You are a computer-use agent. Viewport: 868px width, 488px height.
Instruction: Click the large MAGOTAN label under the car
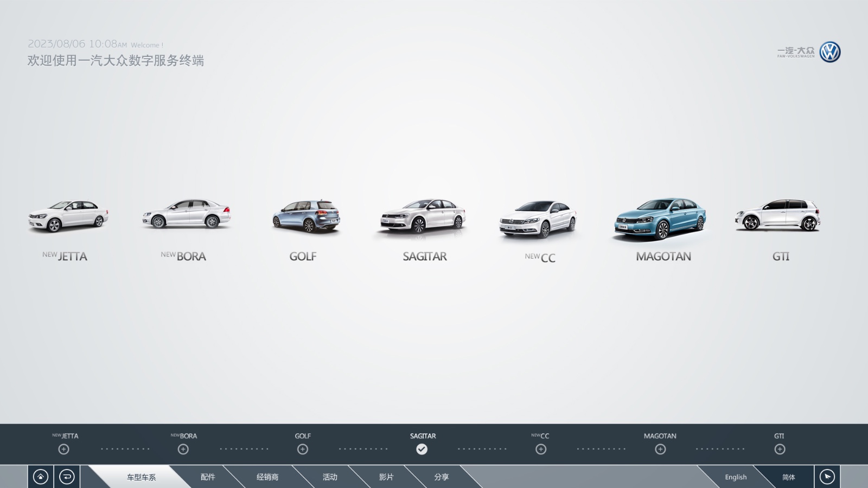tap(663, 256)
